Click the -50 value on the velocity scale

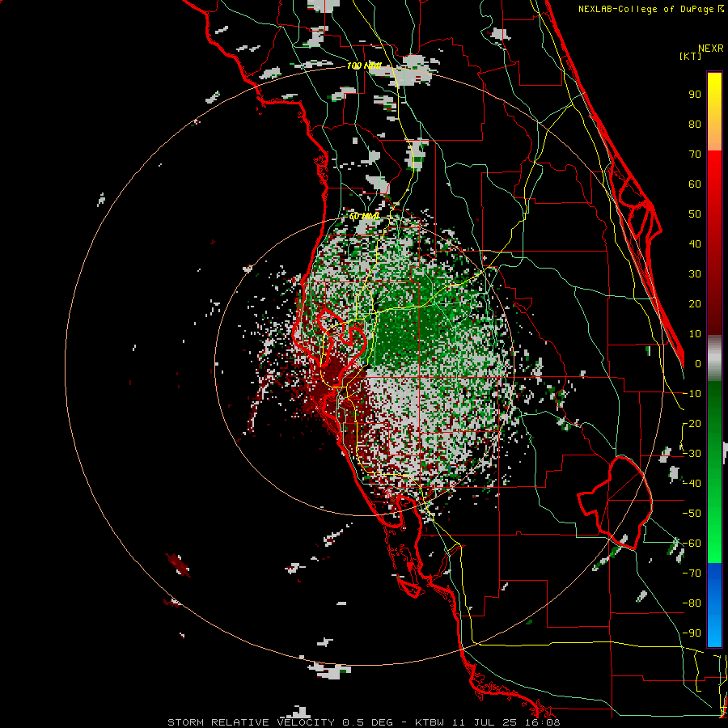[692, 514]
